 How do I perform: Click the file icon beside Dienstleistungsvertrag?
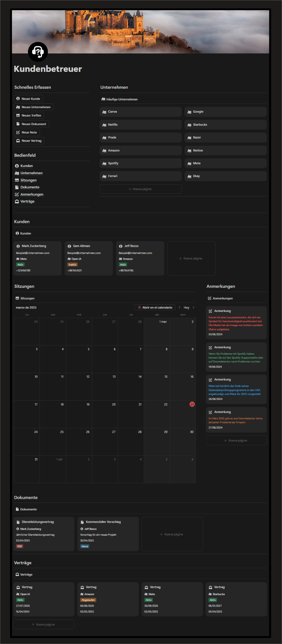(18, 522)
